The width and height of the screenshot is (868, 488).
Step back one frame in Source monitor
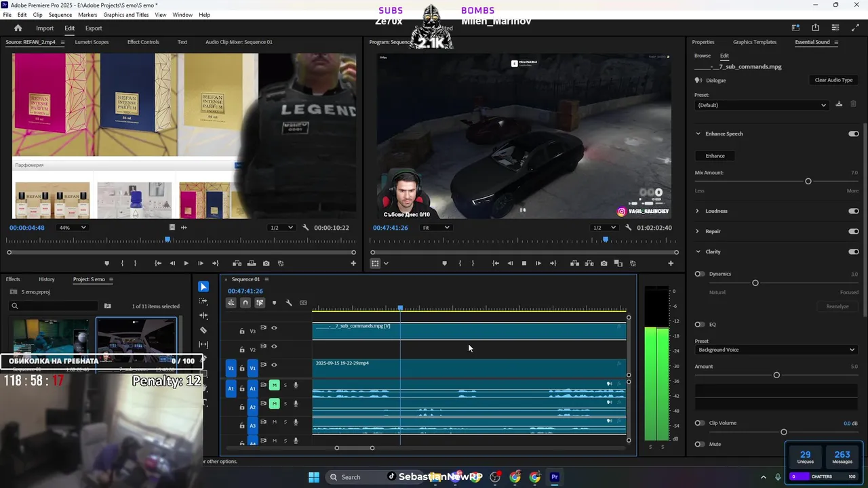click(x=172, y=263)
